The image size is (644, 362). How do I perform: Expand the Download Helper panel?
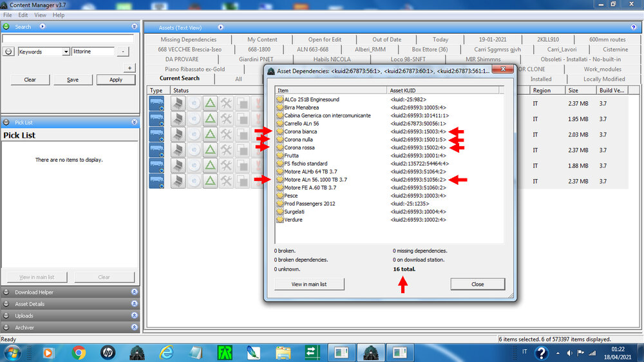135,292
